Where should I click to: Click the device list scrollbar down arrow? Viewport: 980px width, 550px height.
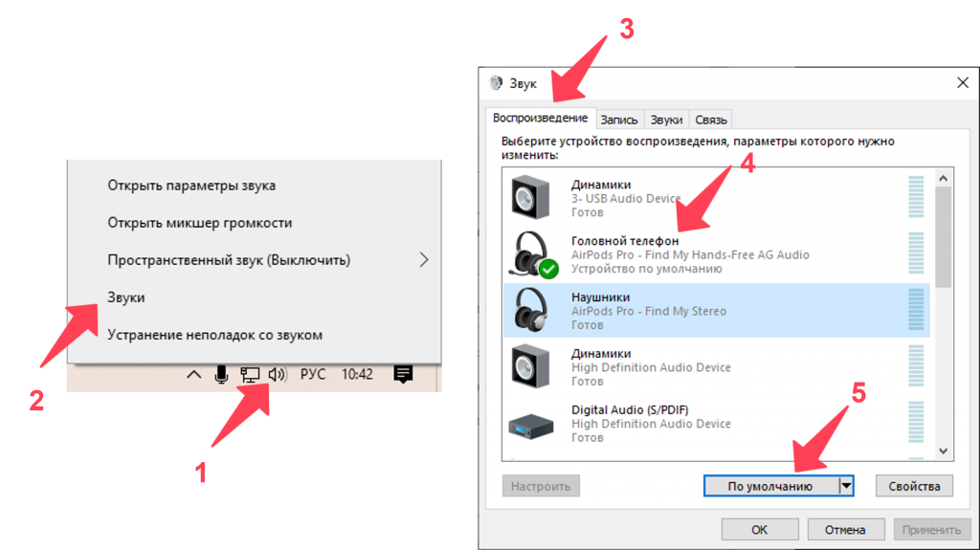[x=945, y=451]
